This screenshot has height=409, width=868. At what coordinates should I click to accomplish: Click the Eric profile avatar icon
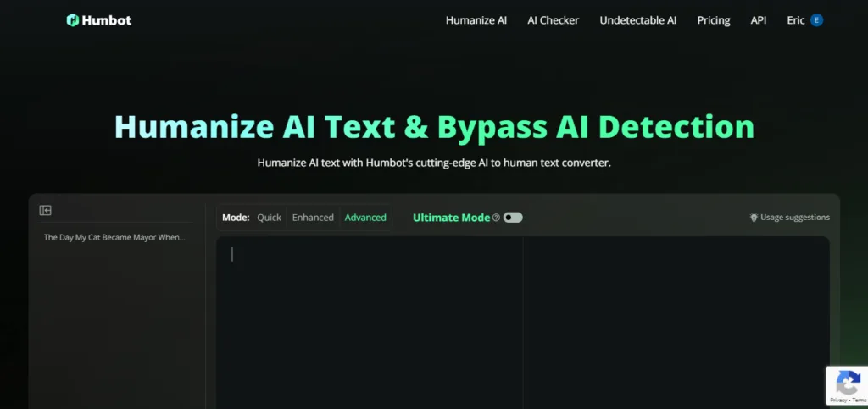[x=816, y=20]
